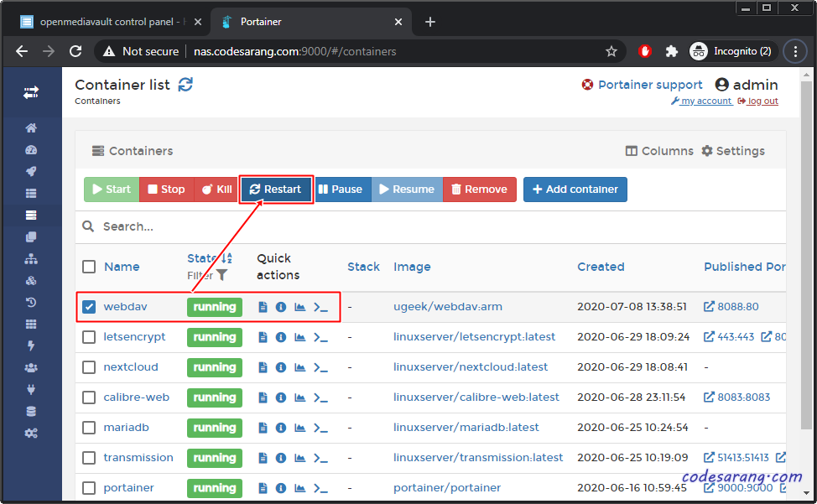Check the mariadb container checkbox

(89, 428)
